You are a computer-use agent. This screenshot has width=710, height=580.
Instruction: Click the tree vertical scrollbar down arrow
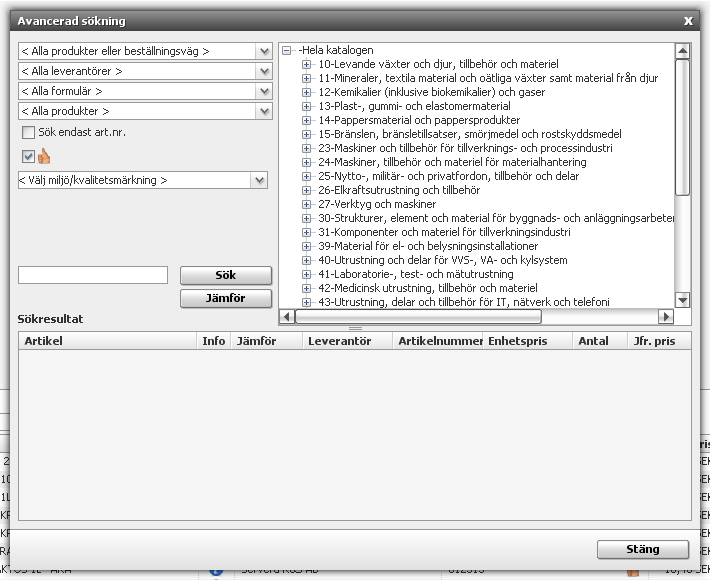coord(682,300)
